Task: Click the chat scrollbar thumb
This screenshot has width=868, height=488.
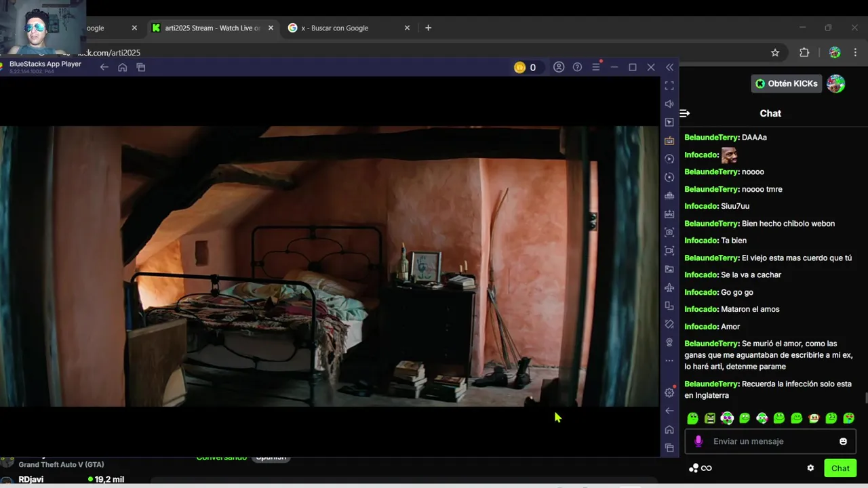Action: tap(865, 397)
